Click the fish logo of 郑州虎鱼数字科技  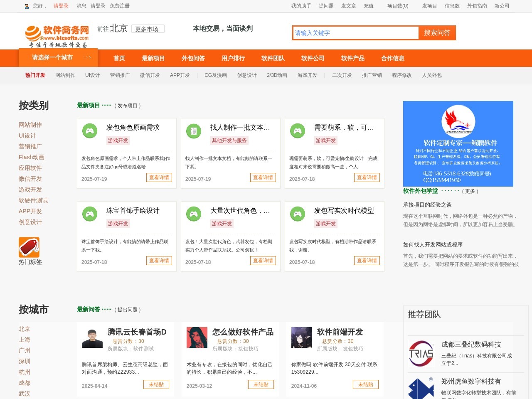(421, 388)
